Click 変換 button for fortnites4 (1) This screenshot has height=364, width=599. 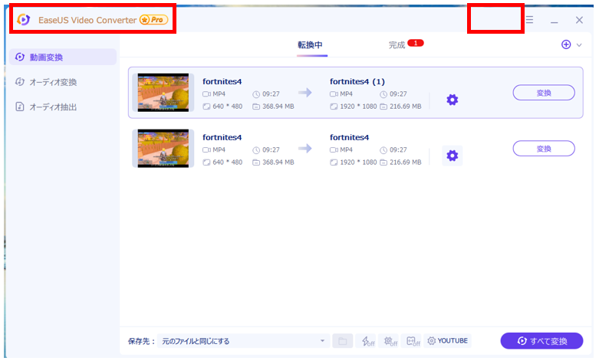coord(544,93)
